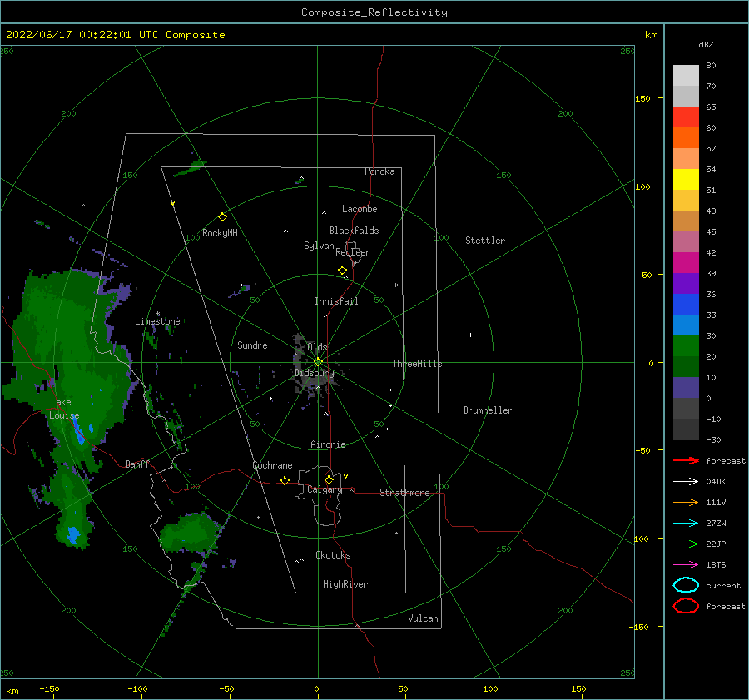Pick the bright yellow swatch in the dBZ scale

[686, 180]
